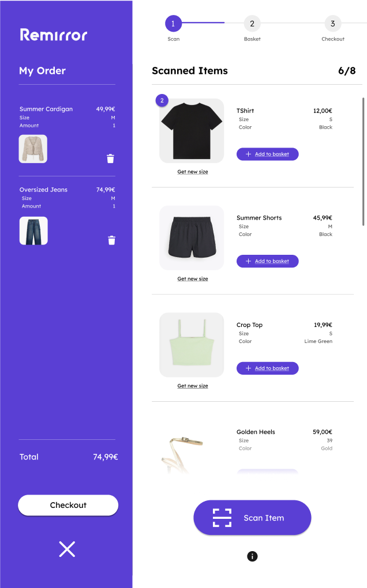Get a new size for Summer Shorts
The width and height of the screenshot is (367, 588).
(x=193, y=278)
